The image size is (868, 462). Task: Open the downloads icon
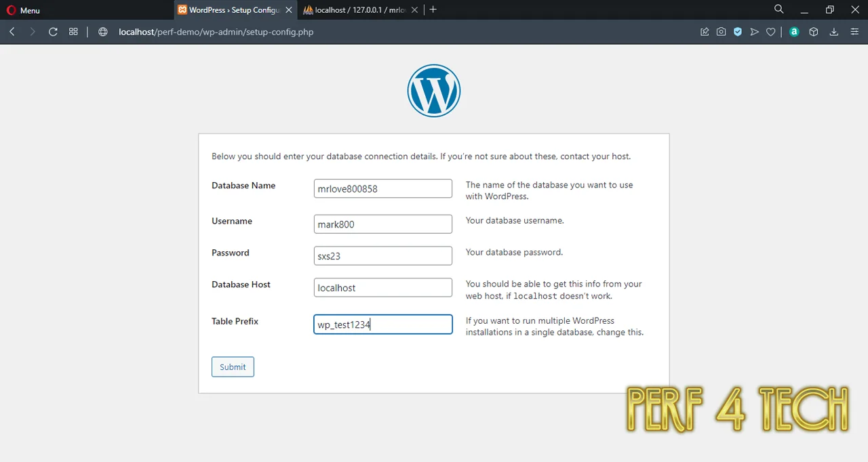coord(834,32)
